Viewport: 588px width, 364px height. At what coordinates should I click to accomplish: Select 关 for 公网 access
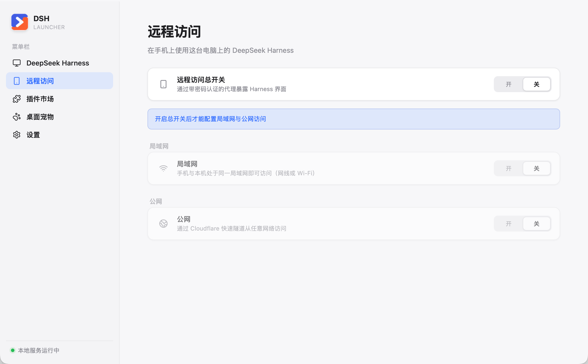tap(536, 224)
